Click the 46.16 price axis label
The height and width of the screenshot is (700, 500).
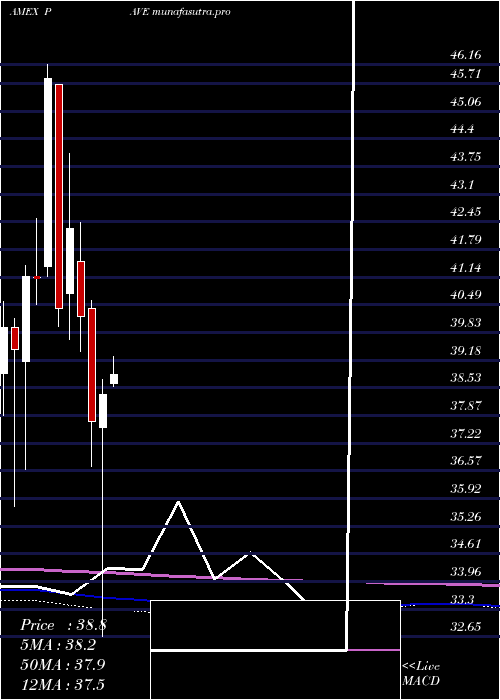tap(466, 55)
